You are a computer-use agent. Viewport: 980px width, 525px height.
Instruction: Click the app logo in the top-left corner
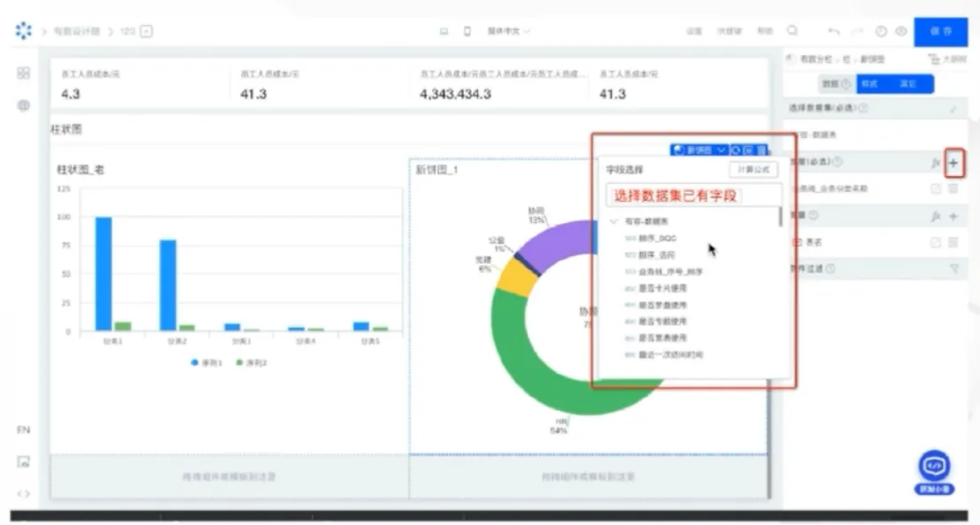point(23,30)
